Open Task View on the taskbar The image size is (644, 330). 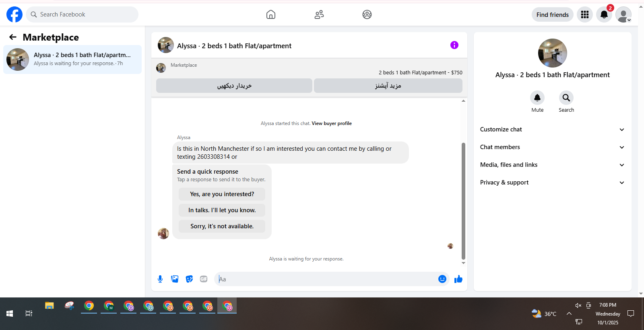[29, 314]
